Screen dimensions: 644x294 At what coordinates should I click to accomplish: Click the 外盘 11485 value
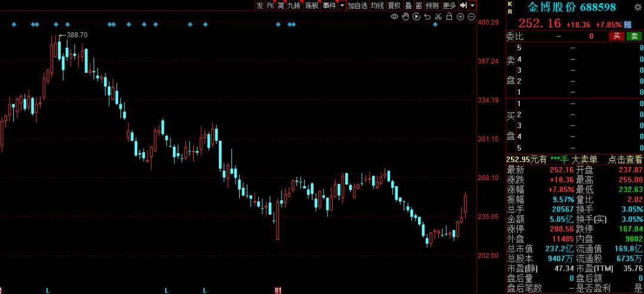(563, 239)
